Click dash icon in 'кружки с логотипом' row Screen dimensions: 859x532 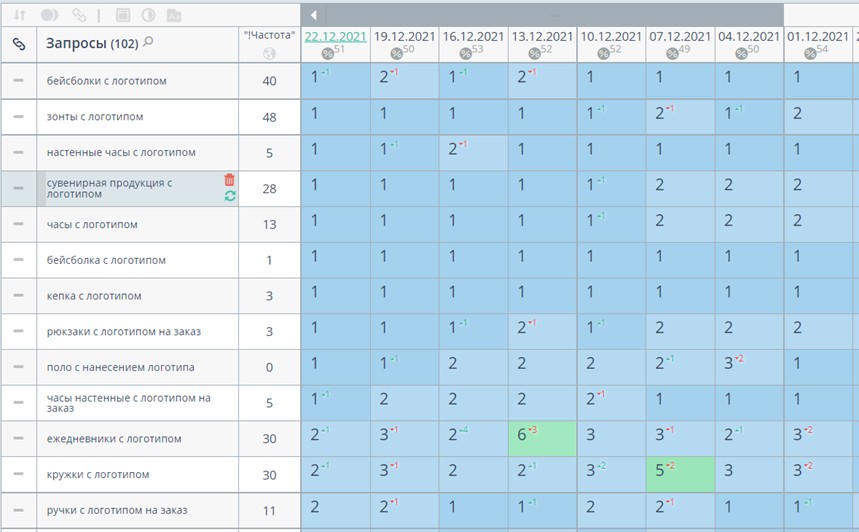pyautogui.click(x=18, y=474)
